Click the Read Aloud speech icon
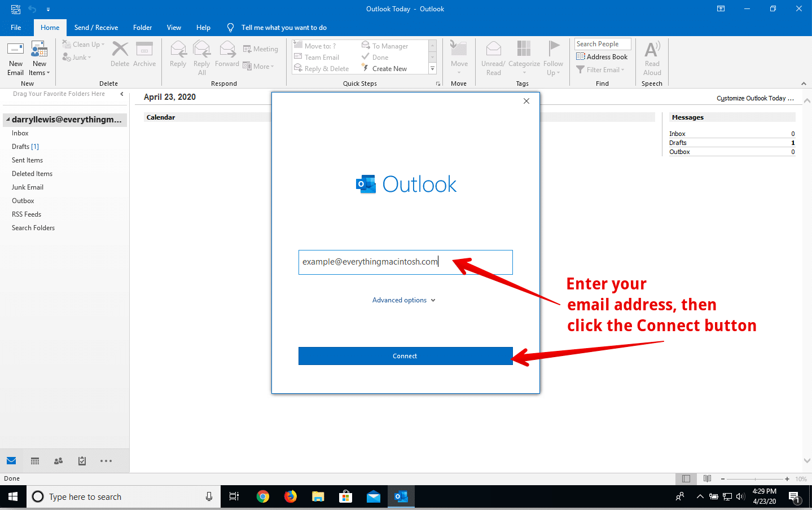Image resolution: width=812 pixels, height=510 pixels. tap(652, 49)
